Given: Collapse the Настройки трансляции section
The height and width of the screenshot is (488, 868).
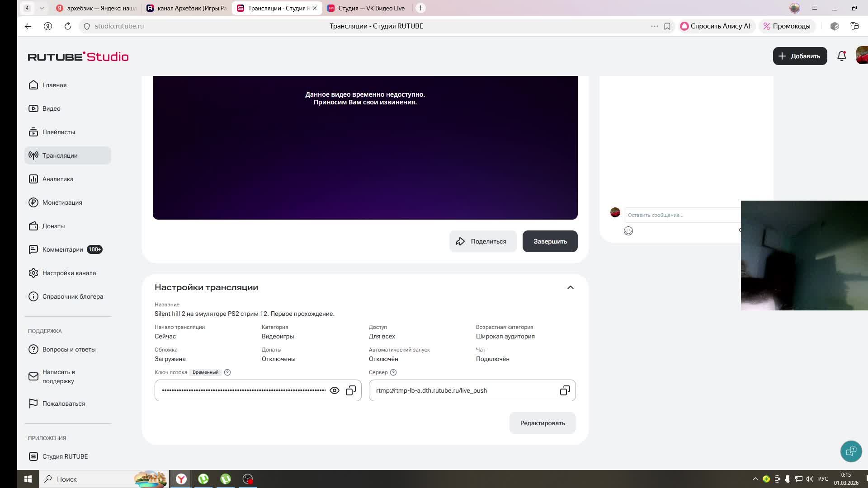Looking at the screenshot, I should point(571,287).
